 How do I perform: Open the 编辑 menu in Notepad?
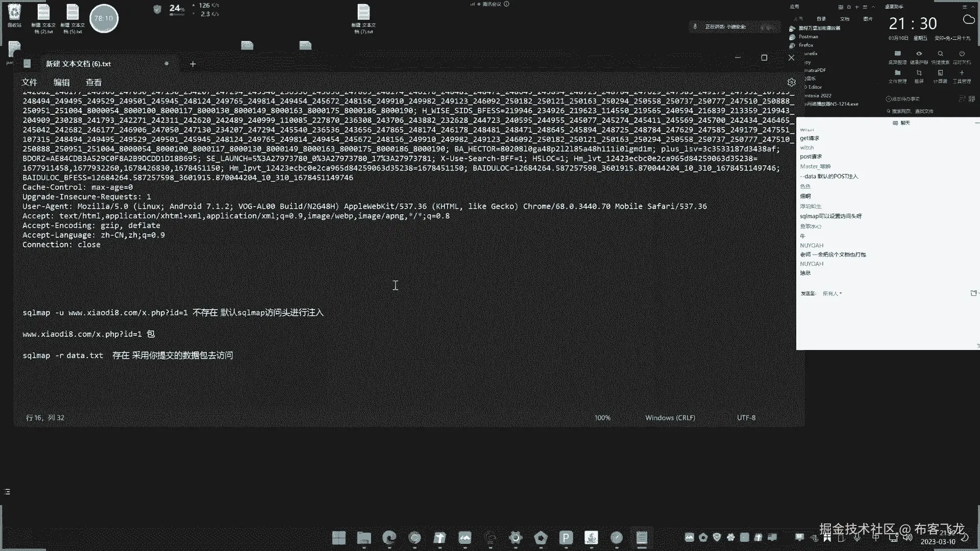click(x=61, y=82)
